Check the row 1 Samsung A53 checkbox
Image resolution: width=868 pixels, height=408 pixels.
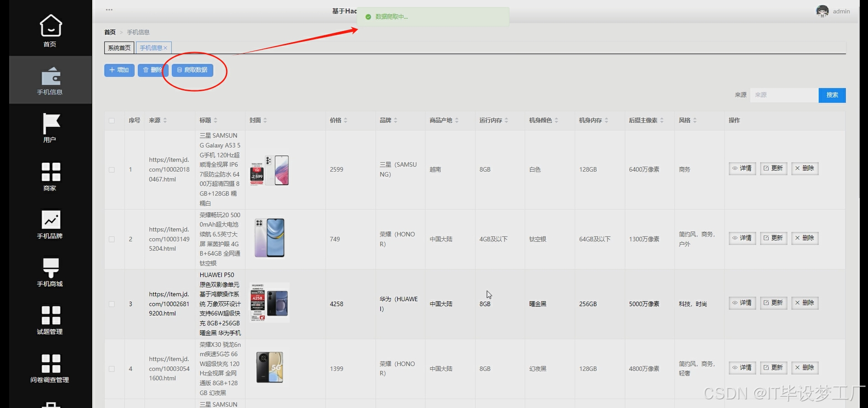pyautogui.click(x=112, y=170)
